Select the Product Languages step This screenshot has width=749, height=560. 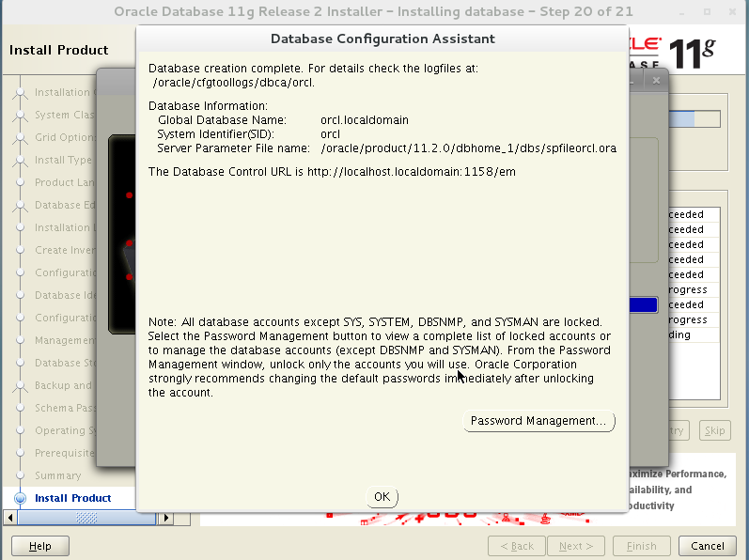click(x=65, y=182)
